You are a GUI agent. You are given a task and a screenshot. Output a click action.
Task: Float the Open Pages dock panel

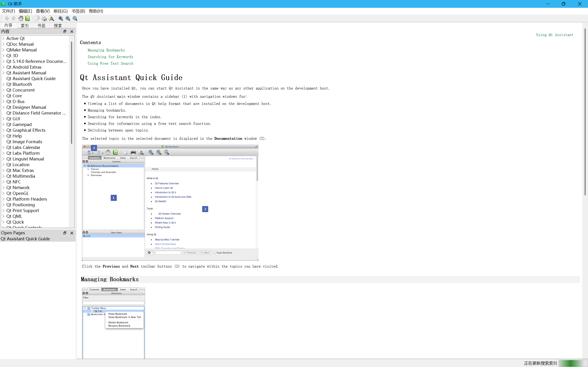(x=65, y=233)
